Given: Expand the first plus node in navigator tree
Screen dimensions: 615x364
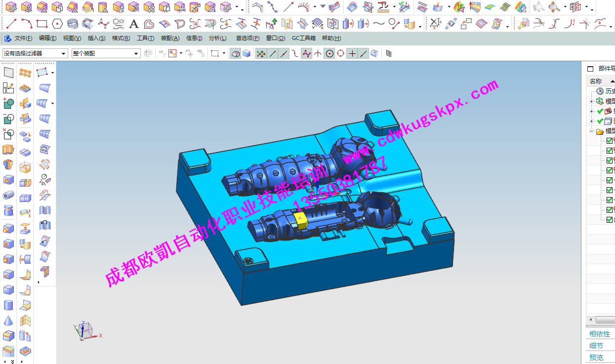Looking at the screenshot, I should (x=591, y=101).
